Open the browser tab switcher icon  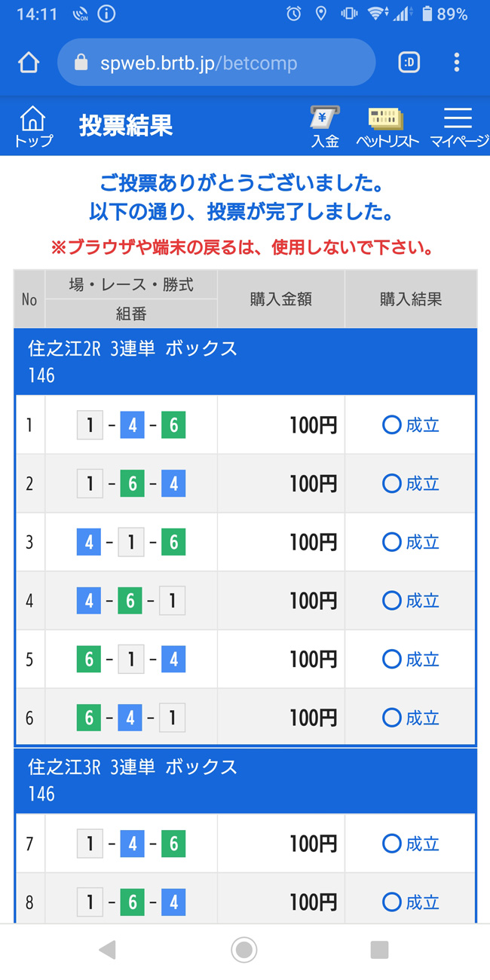(409, 63)
